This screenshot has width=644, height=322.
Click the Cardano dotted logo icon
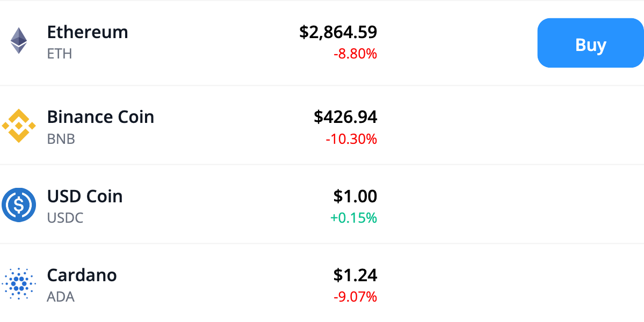pyautogui.click(x=19, y=283)
